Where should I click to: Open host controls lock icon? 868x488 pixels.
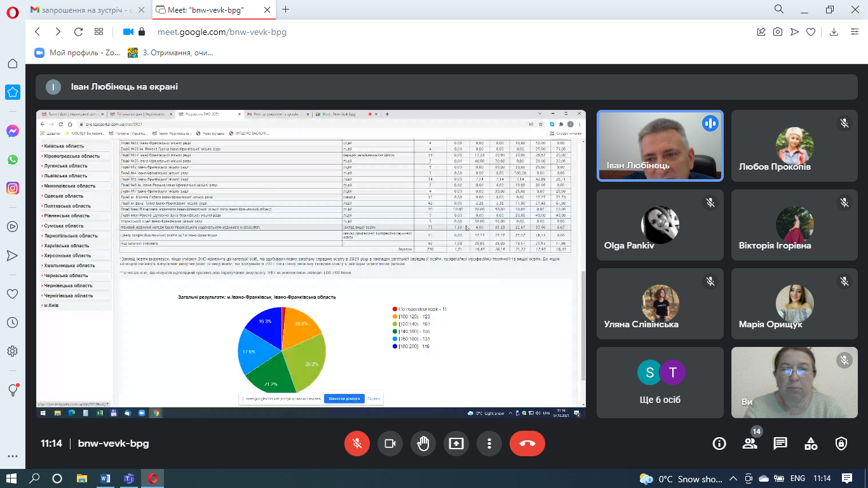point(841,444)
